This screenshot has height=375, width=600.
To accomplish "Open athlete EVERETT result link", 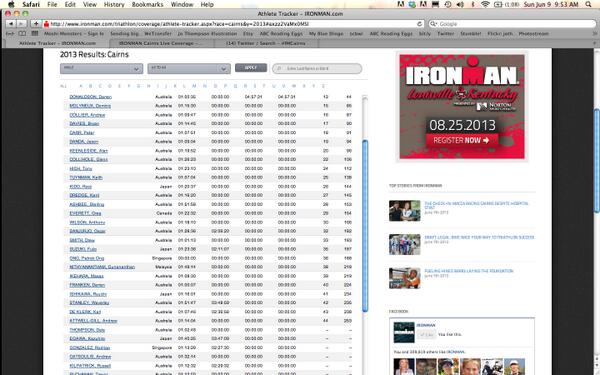I will [85, 213].
